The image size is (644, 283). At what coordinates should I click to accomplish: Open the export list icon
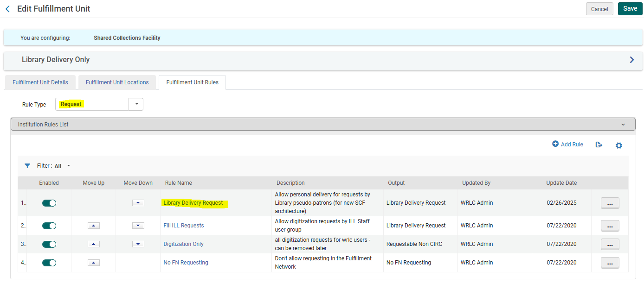599,145
